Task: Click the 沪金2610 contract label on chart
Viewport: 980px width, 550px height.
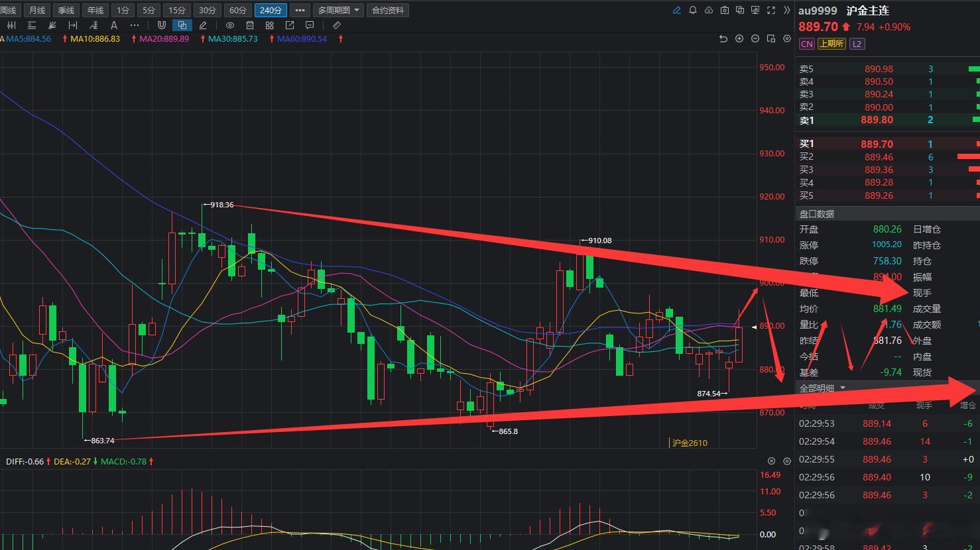Action: [x=690, y=443]
